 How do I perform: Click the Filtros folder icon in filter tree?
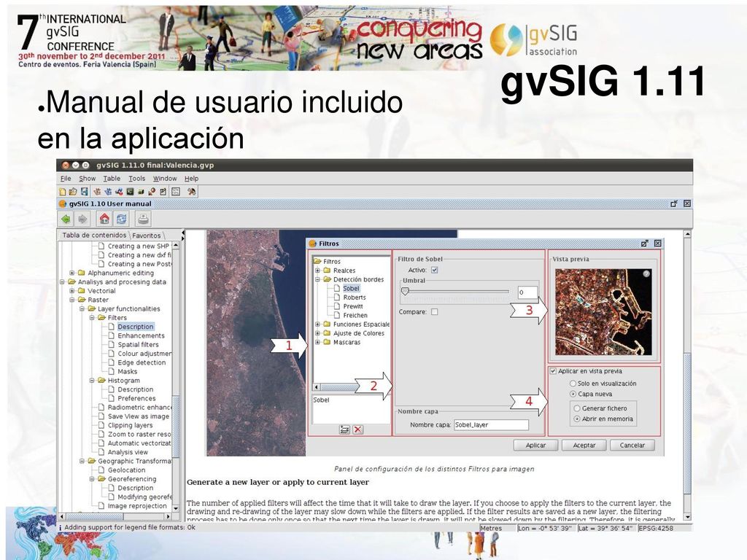(318, 261)
